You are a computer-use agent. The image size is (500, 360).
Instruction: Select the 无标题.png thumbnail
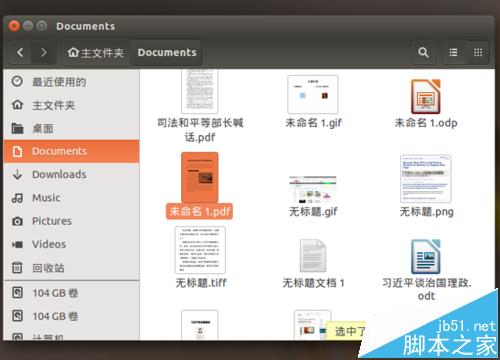(426, 179)
